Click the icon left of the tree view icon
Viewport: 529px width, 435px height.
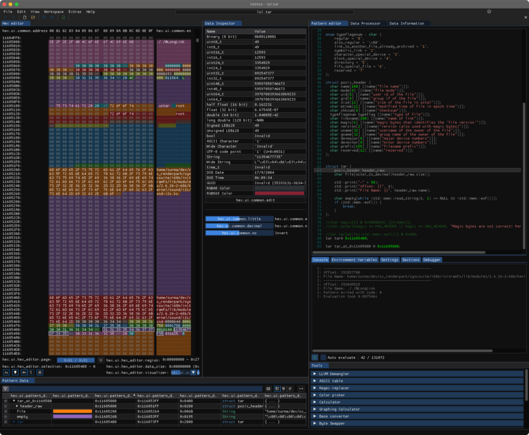(x=268, y=389)
